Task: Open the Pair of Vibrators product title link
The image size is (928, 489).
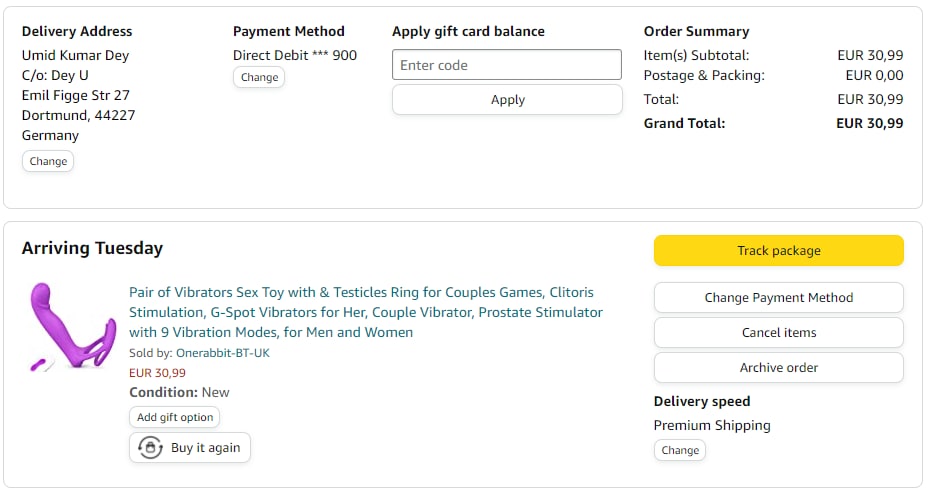Action: pyautogui.click(x=366, y=312)
